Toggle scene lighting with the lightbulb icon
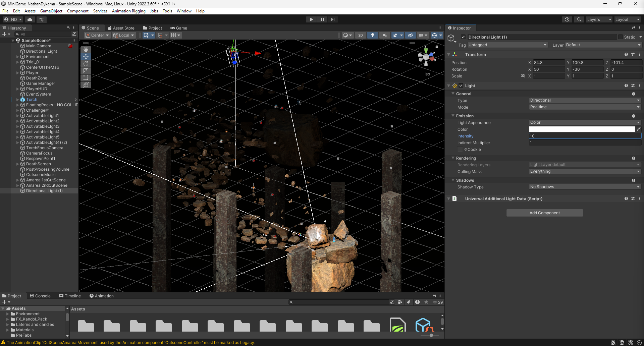Image resolution: width=644 pixels, height=346 pixels. point(372,35)
